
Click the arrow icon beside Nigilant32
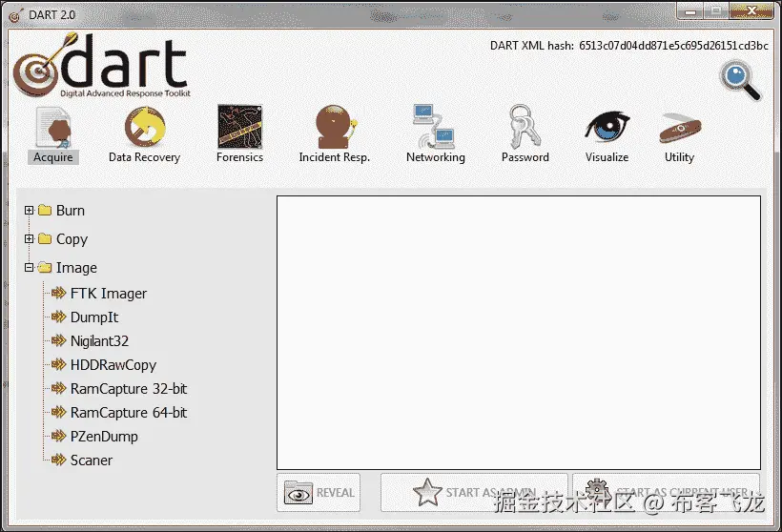click(59, 340)
